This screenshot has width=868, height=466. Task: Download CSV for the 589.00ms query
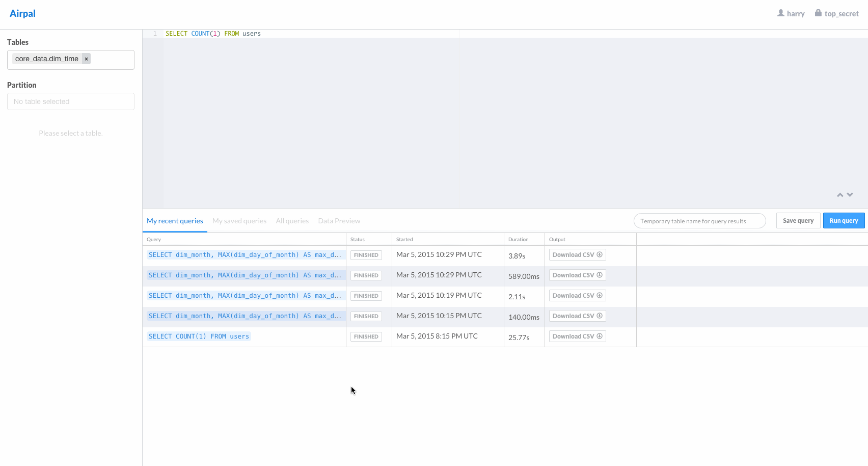point(577,275)
